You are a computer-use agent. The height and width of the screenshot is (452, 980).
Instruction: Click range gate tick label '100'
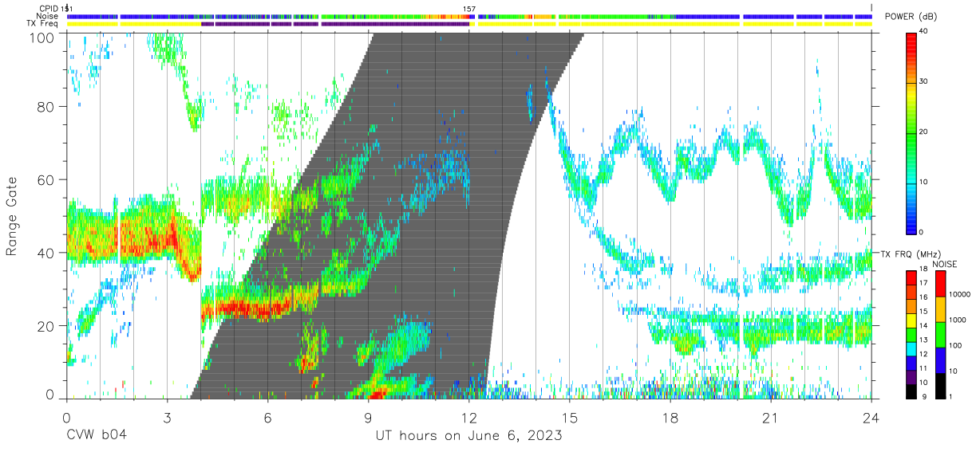[42, 37]
